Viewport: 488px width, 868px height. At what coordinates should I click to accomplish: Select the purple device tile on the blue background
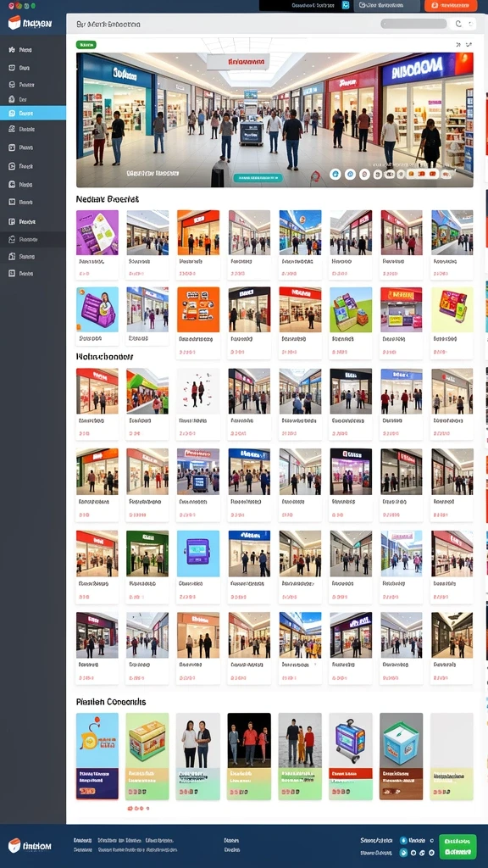point(198,554)
